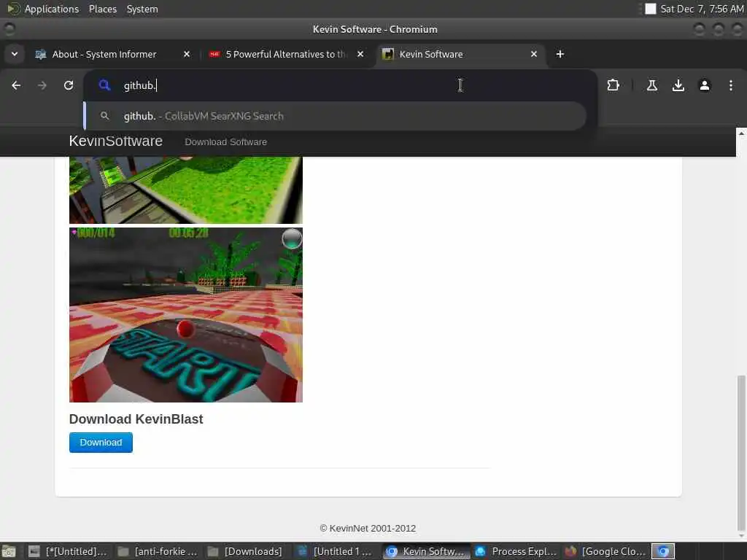The width and height of the screenshot is (747, 560).
Task: Click the START platform game screenshot
Action: click(x=186, y=315)
